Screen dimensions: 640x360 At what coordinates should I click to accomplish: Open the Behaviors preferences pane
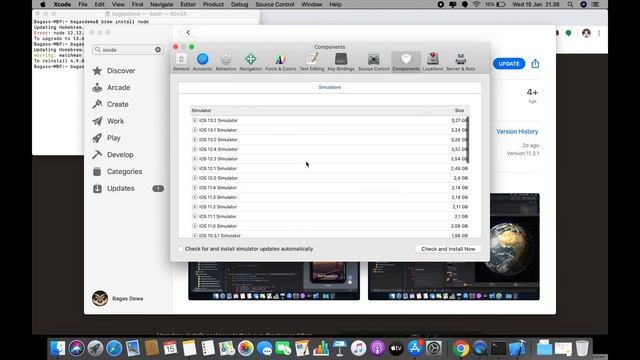[x=226, y=62]
